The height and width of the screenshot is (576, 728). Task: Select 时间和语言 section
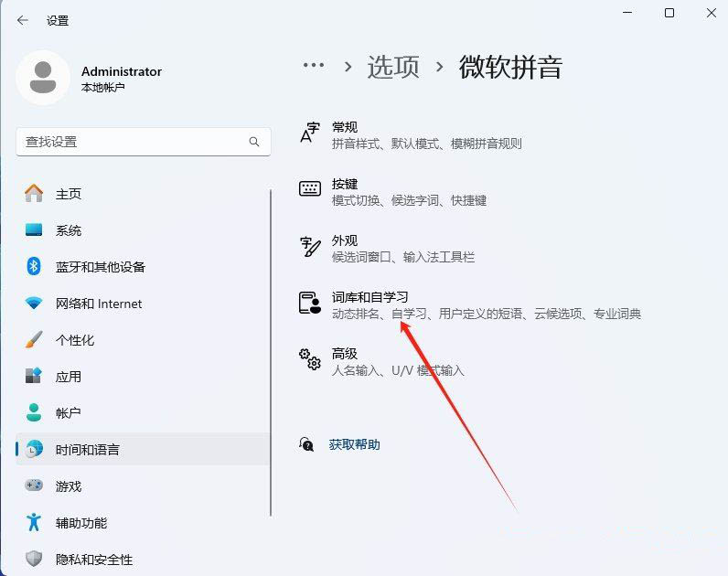(143, 449)
